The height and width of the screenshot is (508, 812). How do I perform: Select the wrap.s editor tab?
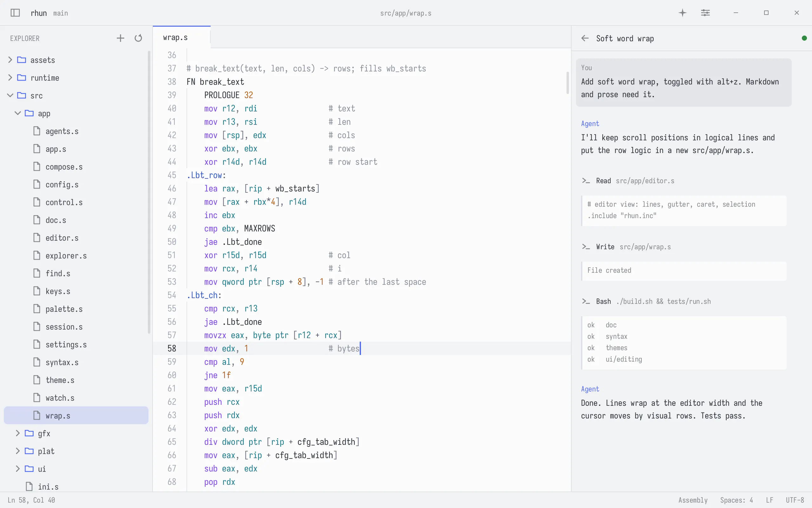pyautogui.click(x=181, y=37)
